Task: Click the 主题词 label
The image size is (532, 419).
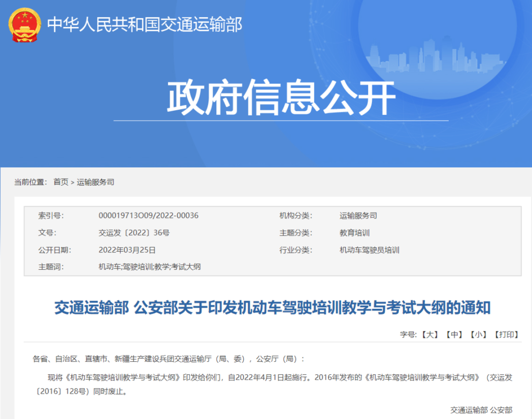Action: coord(51,267)
